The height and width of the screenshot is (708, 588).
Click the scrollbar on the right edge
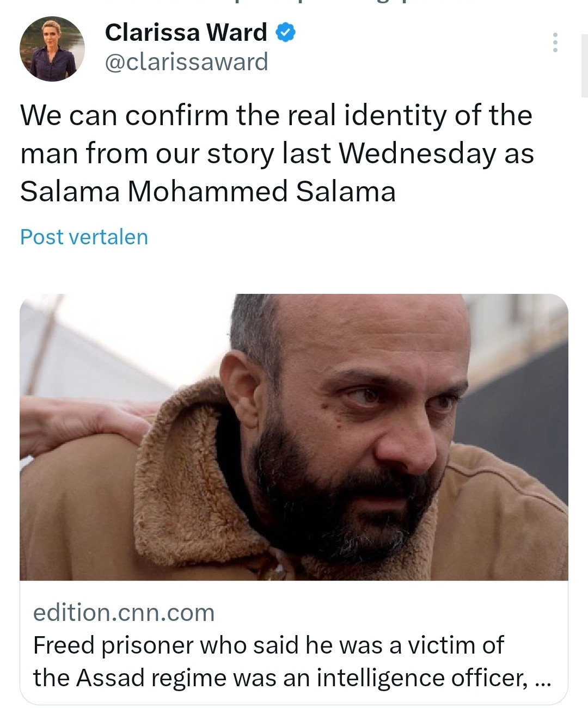click(584, 65)
